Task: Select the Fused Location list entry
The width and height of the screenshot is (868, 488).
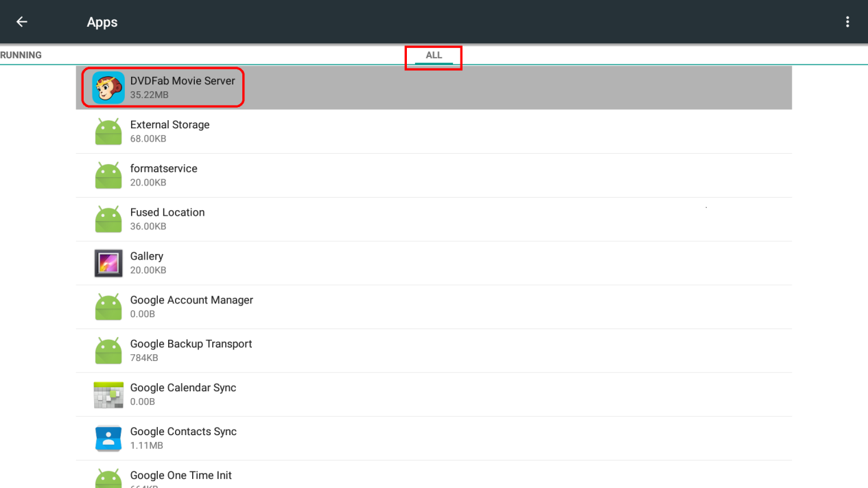Action: (x=434, y=220)
